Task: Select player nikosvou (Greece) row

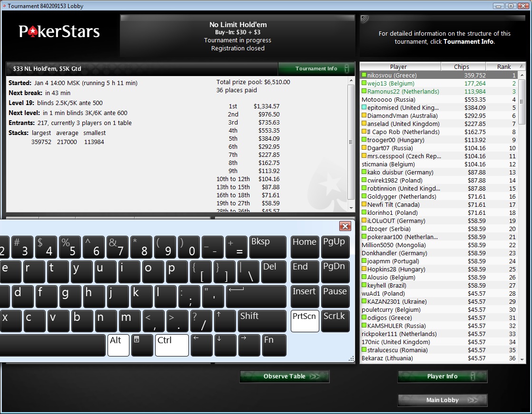Action: (x=439, y=75)
